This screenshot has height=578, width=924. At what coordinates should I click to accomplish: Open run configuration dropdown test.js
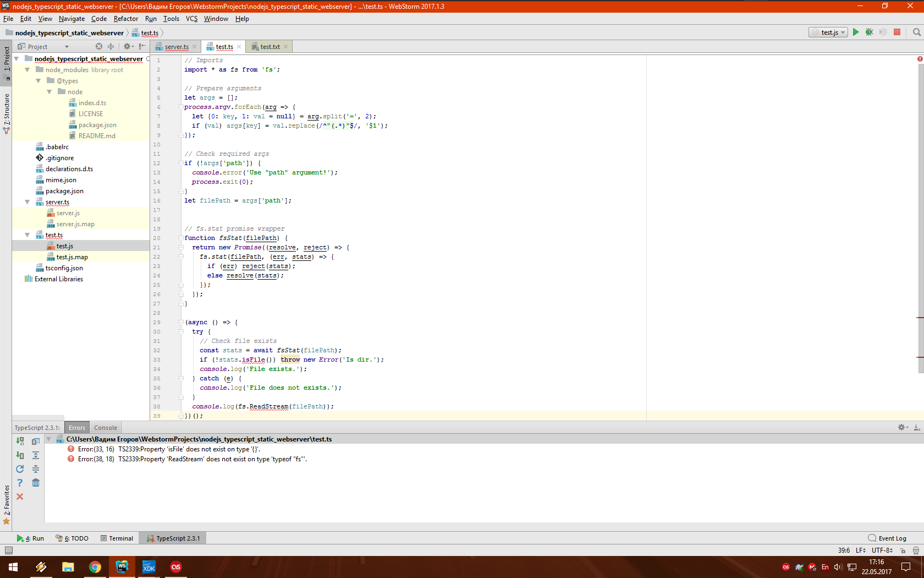pos(828,32)
